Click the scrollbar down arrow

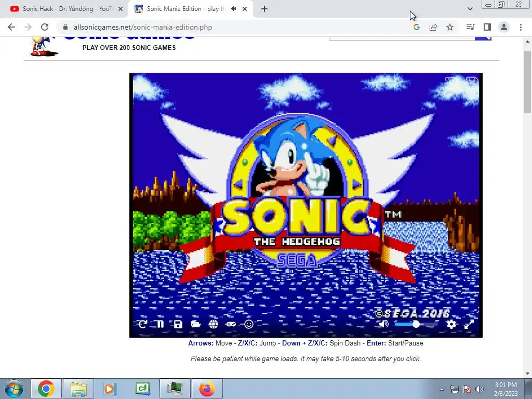[x=528, y=374]
